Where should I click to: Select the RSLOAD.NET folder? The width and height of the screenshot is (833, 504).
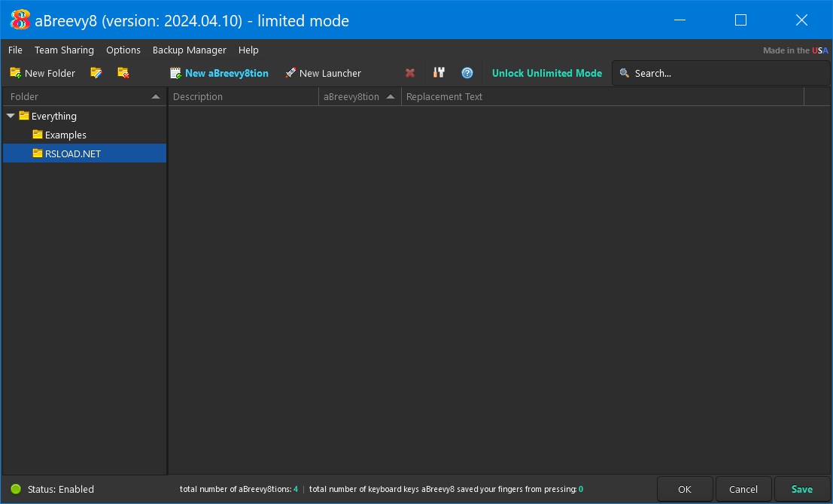point(84,153)
